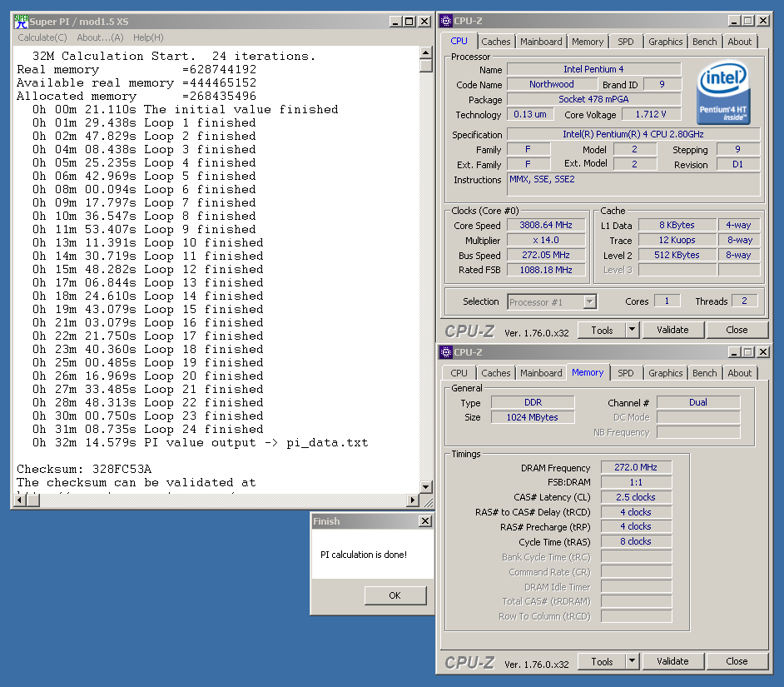Image resolution: width=784 pixels, height=687 pixels.
Task: Select Mainboard tab in lower CPU-Z window
Action: pos(541,373)
